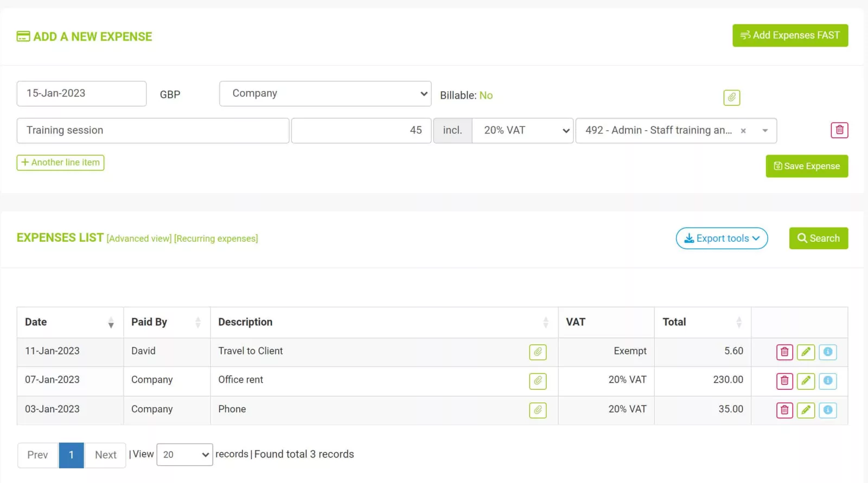Click the GBP currency label

click(170, 94)
